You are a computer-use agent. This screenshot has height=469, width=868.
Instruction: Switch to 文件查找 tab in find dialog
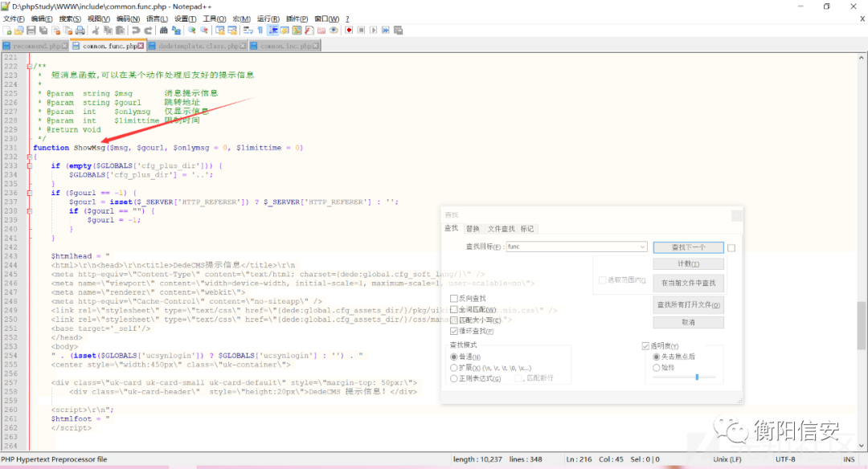[501, 228]
